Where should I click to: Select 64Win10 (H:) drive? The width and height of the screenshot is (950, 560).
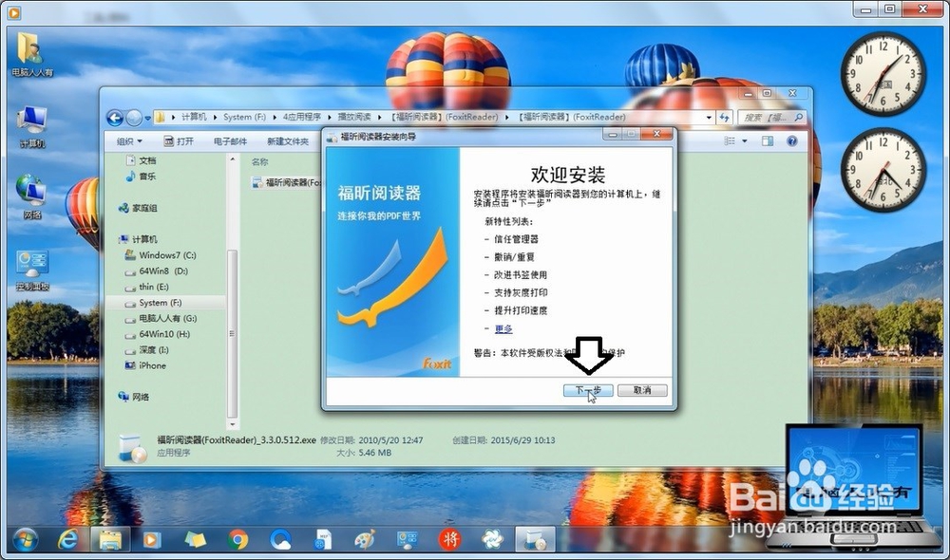tap(158, 333)
